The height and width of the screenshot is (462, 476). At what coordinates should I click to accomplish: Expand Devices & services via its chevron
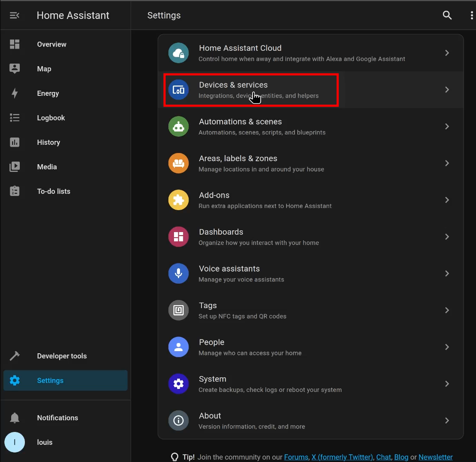447,89
